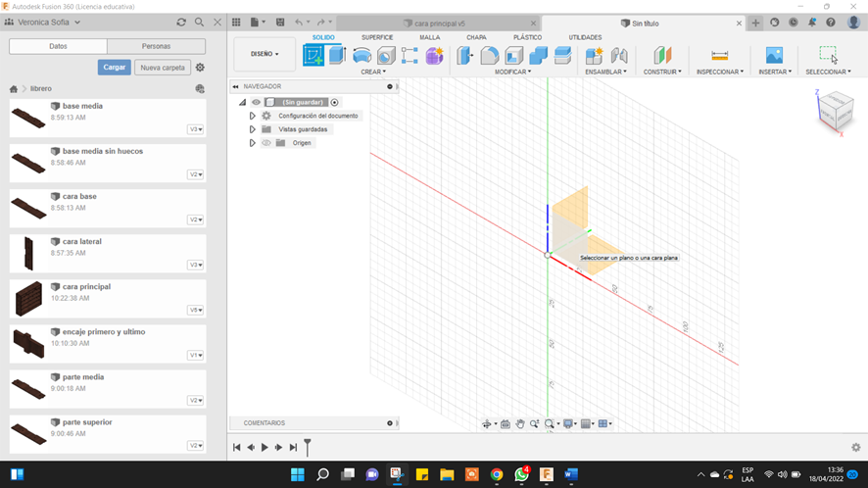Search in the data panel
The height and width of the screenshot is (488, 868).
[x=199, y=23]
